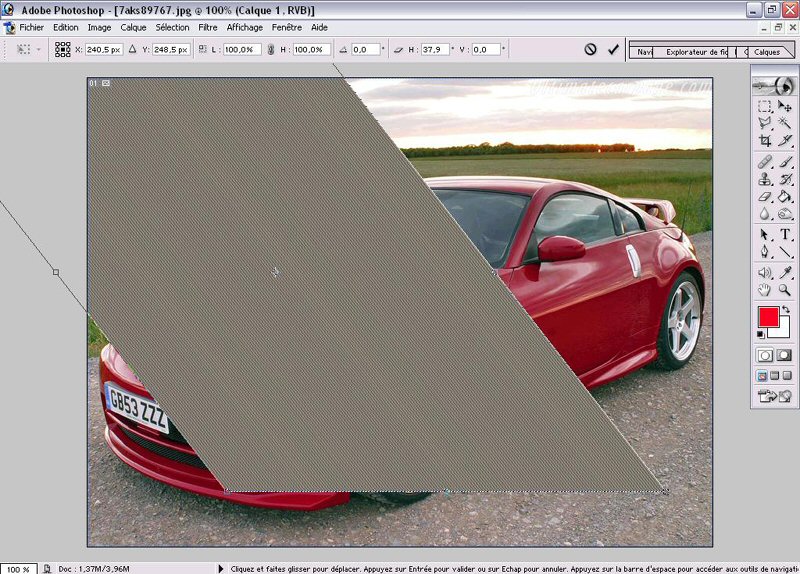Switch to Quick Mask mode
The width and height of the screenshot is (800, 574).
(x=785, y=355)
